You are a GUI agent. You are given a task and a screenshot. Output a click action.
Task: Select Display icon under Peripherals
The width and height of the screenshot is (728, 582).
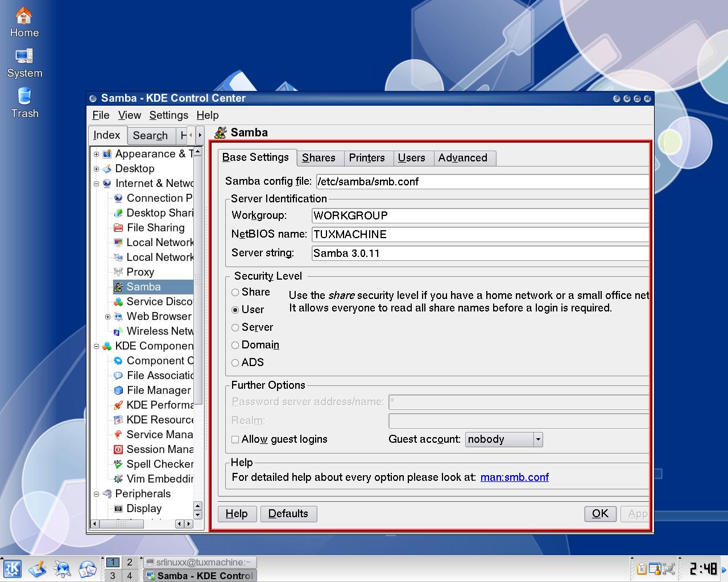[x=118, y=509]
